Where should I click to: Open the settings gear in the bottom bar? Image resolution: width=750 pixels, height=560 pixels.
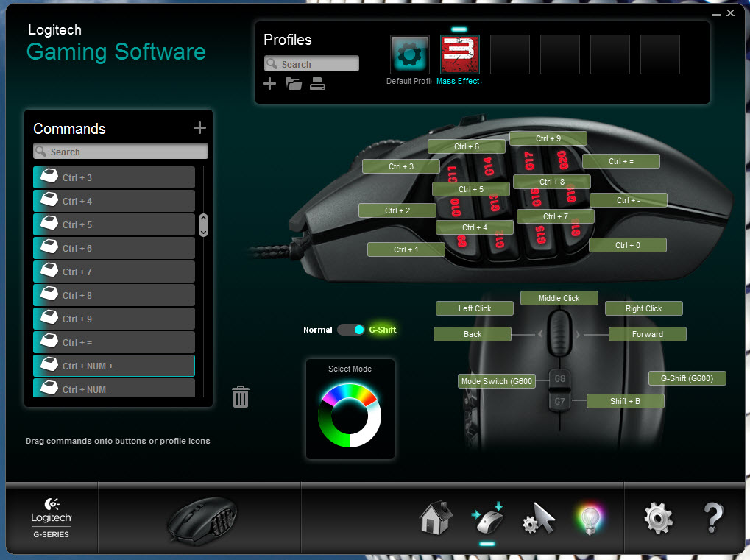[x=659, y=518]
